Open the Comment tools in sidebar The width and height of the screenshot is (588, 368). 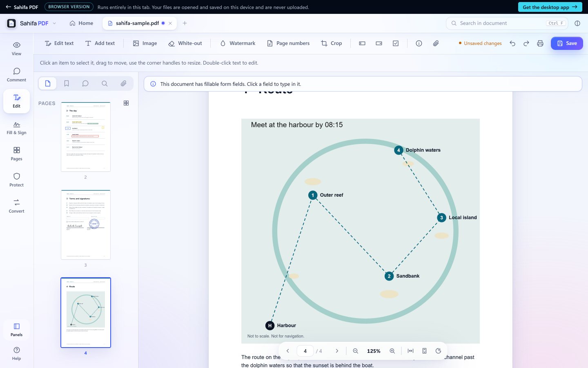pos(16,75)
